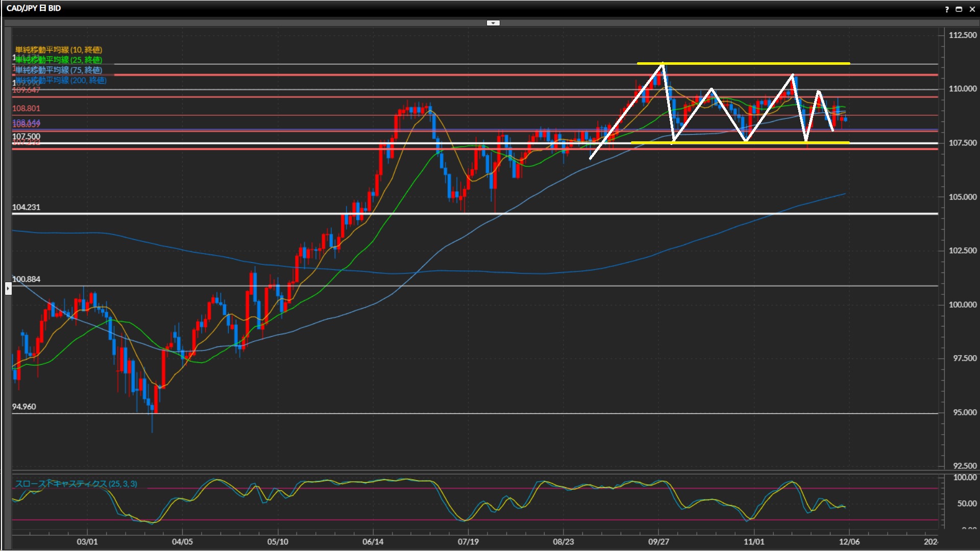980x551 pixels.
Task: Select the 200-period blue moving average label
Action: (x=61, y=80)
